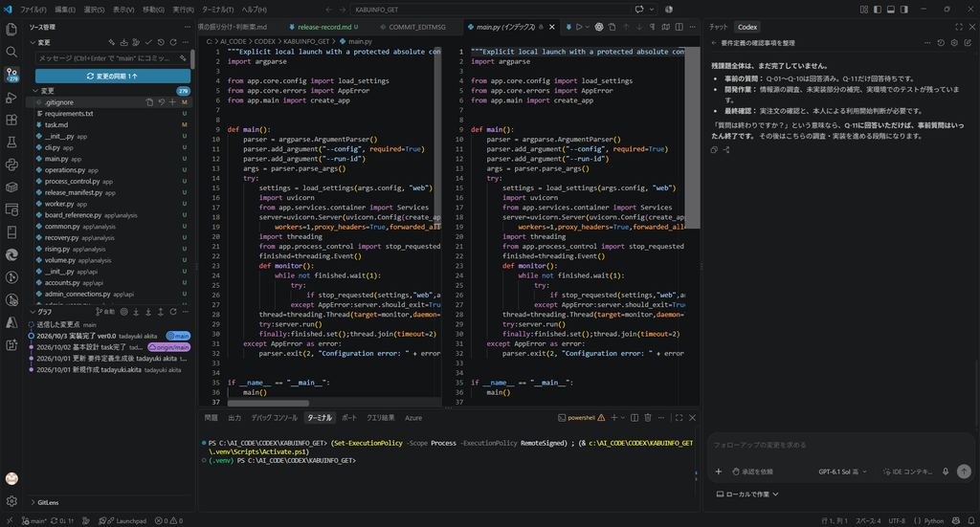Screen dimensions: 980x527
Task: Delete terminal with trash can icon
Action: [x=648, y=418]
